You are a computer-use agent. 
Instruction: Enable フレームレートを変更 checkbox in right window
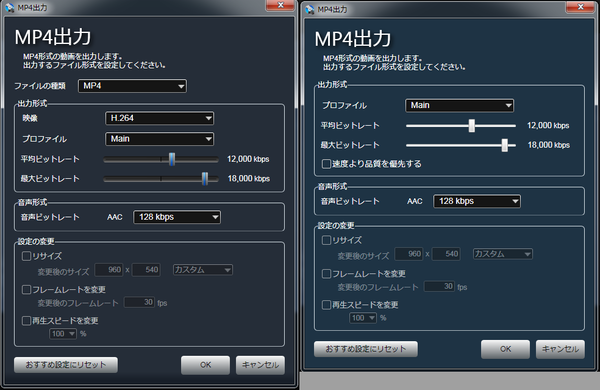[x=326, y=273]
